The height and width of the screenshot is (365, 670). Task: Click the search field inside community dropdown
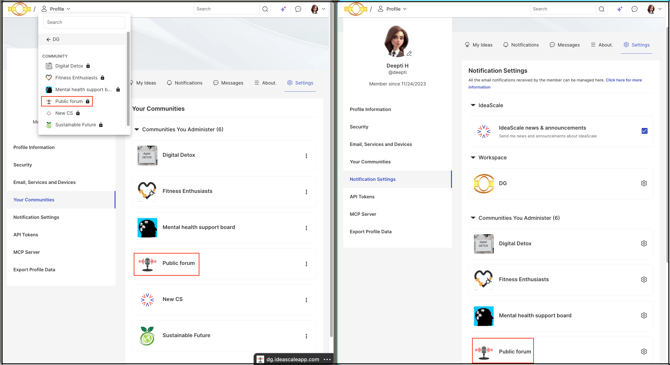pos(84,22)
